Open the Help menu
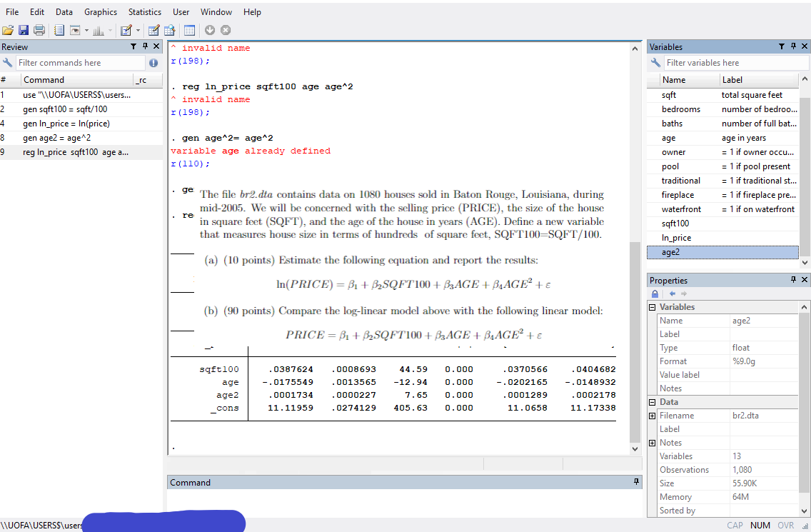The width and height of the screenshot is (811, 532). click(252, 12)
